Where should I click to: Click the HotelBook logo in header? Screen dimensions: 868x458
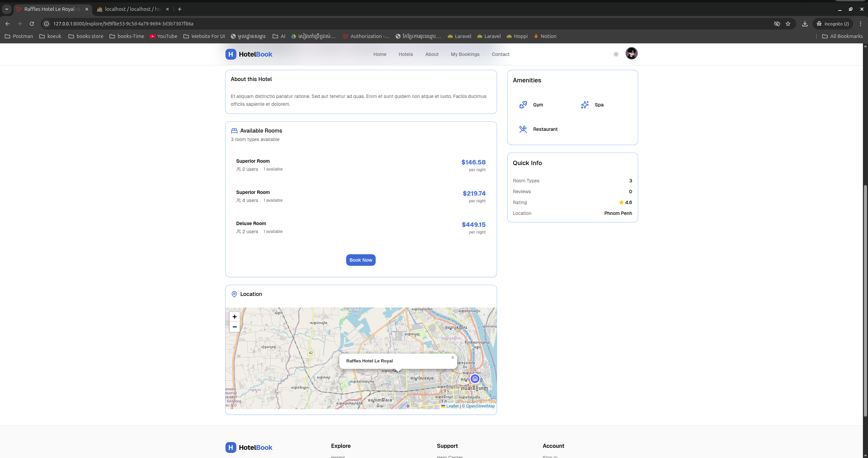(x=249, y=54)
